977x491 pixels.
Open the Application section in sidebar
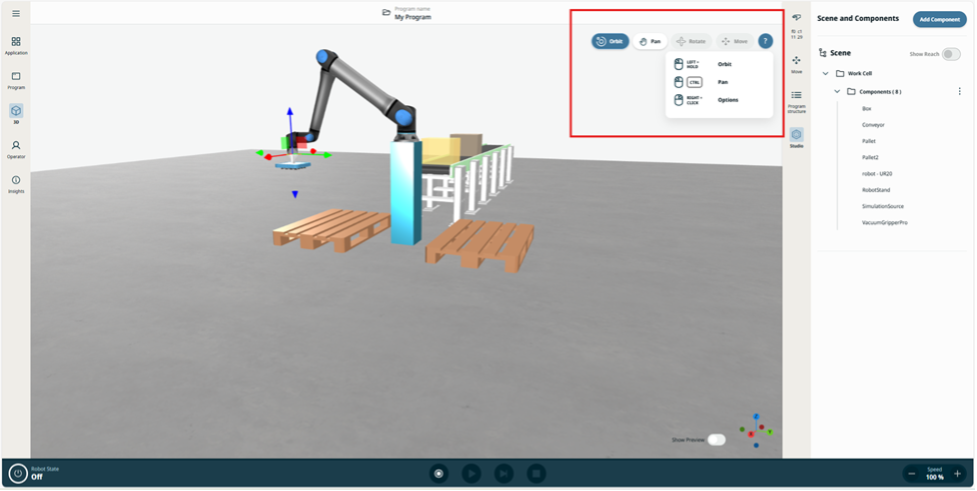[x=16, y=45]
